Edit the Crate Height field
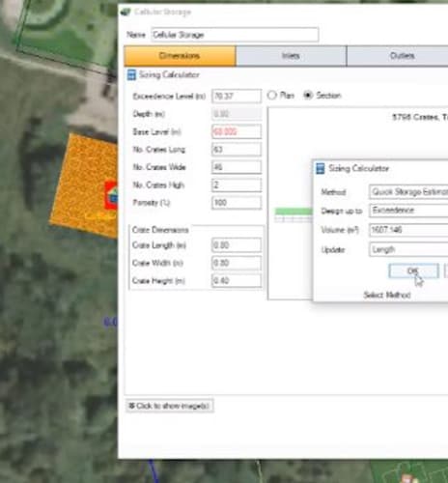Viewport: 448px width, 483px height. point(237,280)
